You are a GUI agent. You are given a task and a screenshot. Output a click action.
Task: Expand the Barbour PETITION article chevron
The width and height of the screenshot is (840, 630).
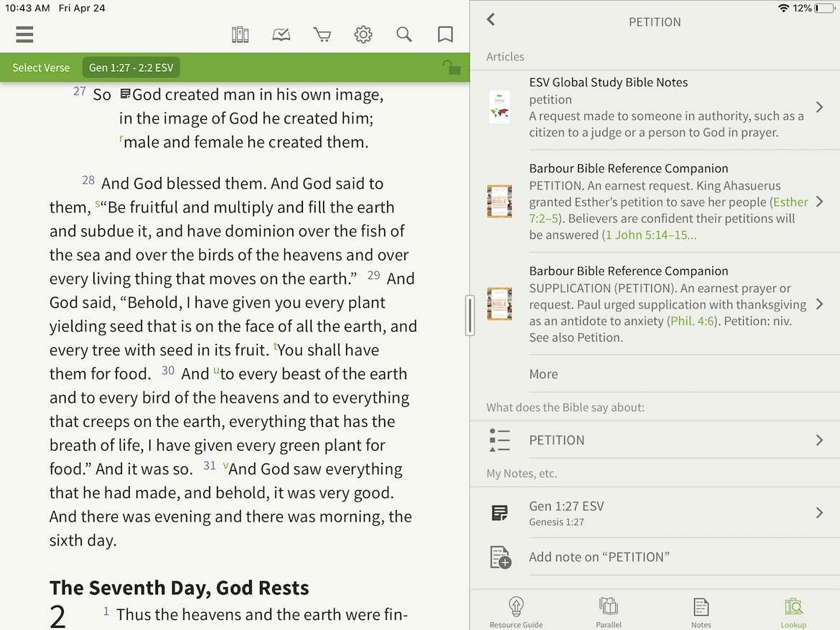pyautogui.click(x=820, y=202)
